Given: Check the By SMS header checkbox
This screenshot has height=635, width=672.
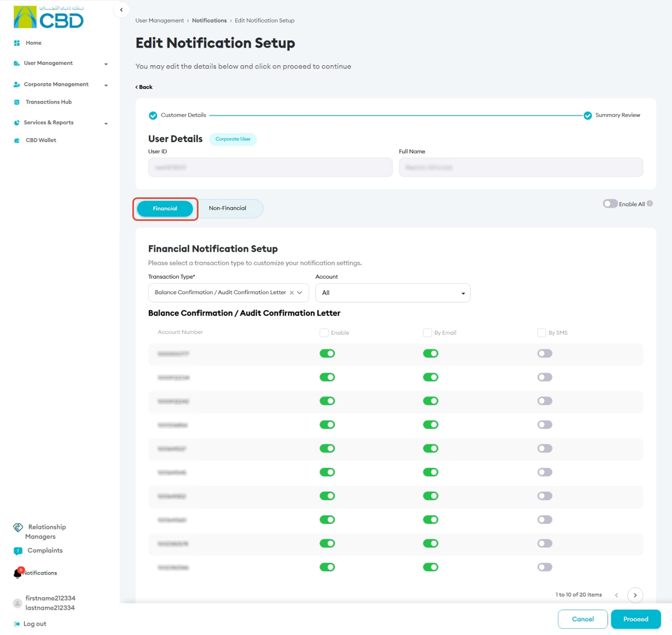Looking at the screenshot, I should click(x=542, y=333).
